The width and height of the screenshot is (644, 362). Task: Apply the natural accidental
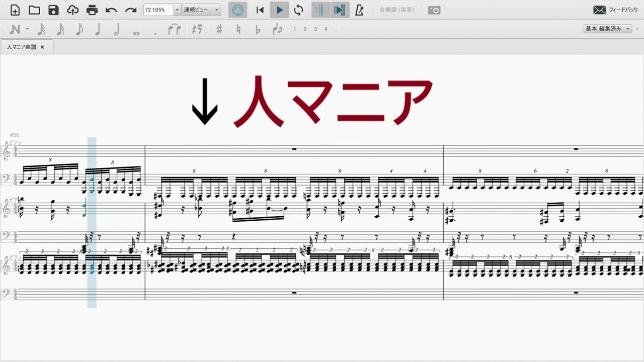click(x=238, y=30)
